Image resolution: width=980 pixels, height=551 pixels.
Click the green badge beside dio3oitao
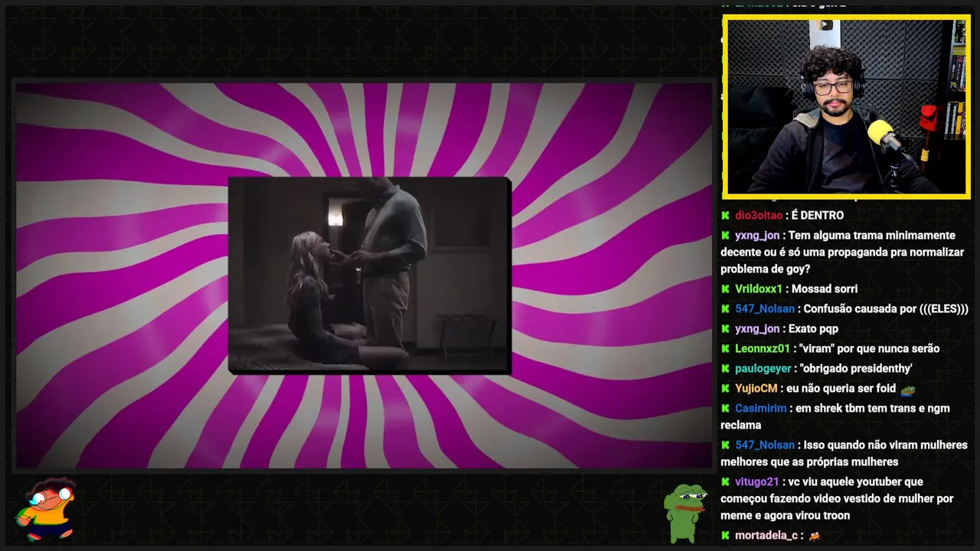725,216
